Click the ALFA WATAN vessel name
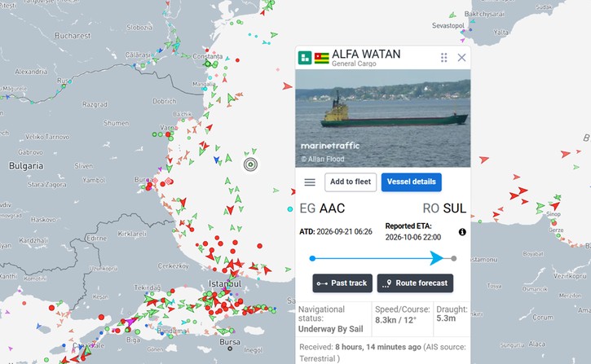Screen dimensions: 591x364 [x=366, y=55]
